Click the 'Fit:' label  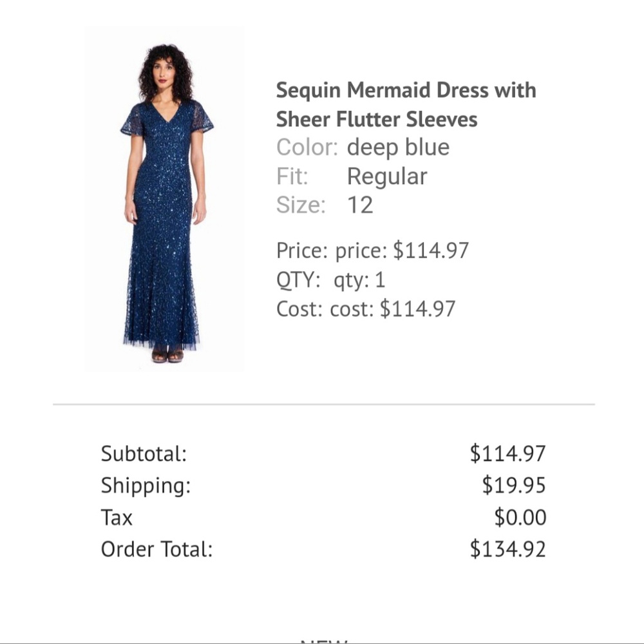coord(292,176)
